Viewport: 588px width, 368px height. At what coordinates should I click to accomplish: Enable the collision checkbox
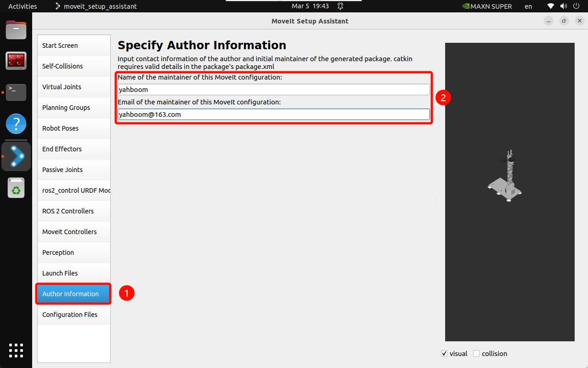476,354
